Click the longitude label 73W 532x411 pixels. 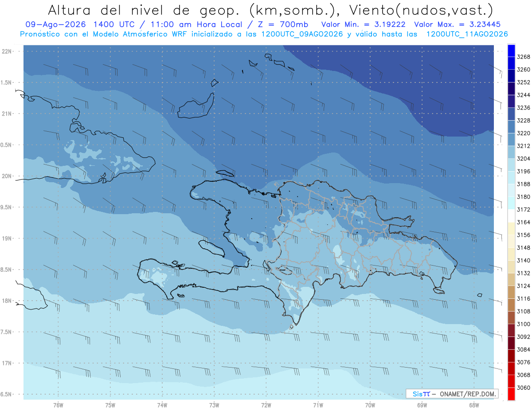pyautogui.click(x=214, y=405)
